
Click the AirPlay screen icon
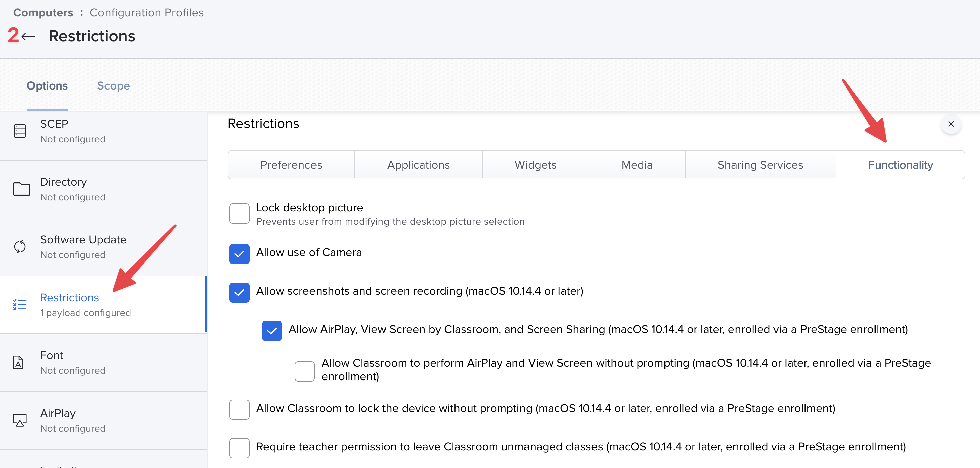(20, 420)
